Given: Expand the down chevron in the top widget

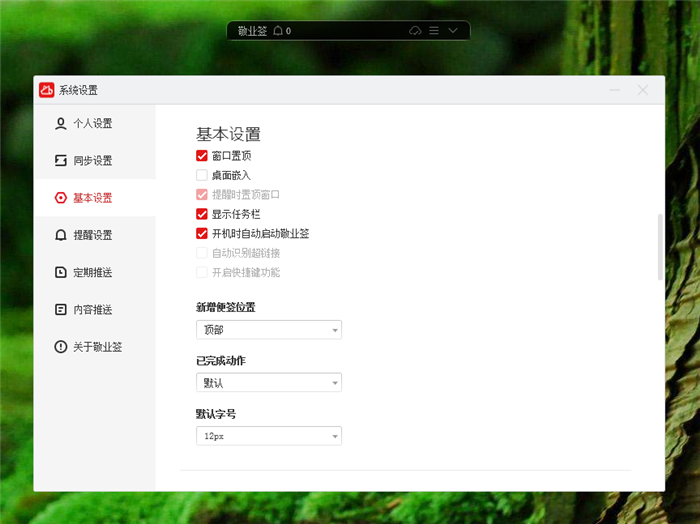Looking at the screenshot, I should 453,30.
